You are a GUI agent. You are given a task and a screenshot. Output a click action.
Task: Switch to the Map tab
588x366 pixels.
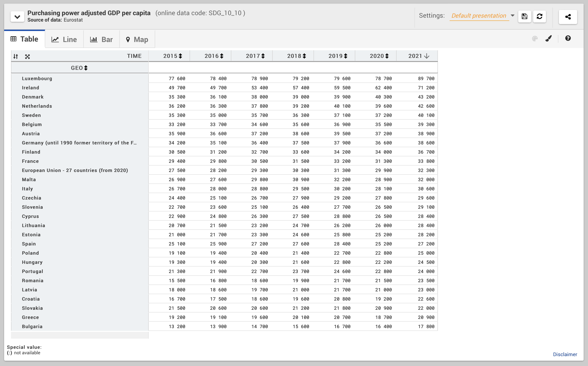pos(137,39)
